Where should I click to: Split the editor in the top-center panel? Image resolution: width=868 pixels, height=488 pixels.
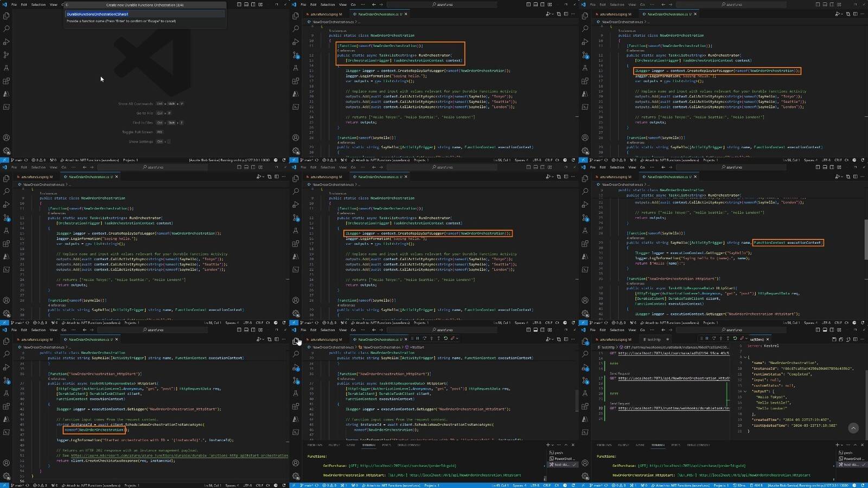point(566,14)
